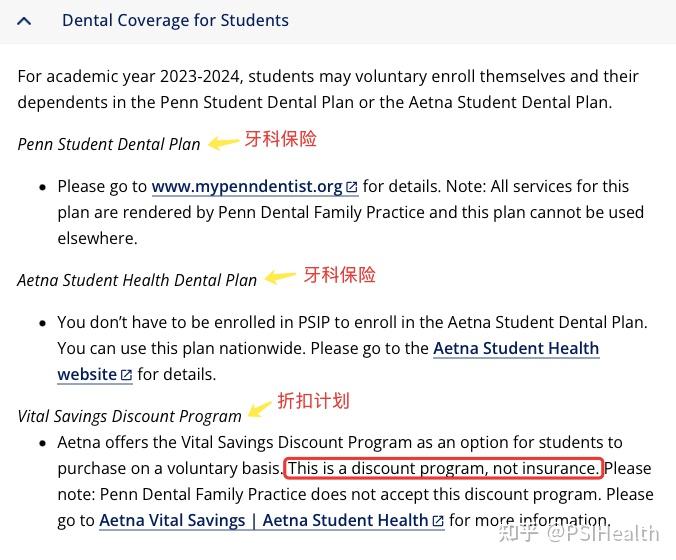Click external-link icon after the word website
Screen dimensions: 676x560
click(126, 376)
